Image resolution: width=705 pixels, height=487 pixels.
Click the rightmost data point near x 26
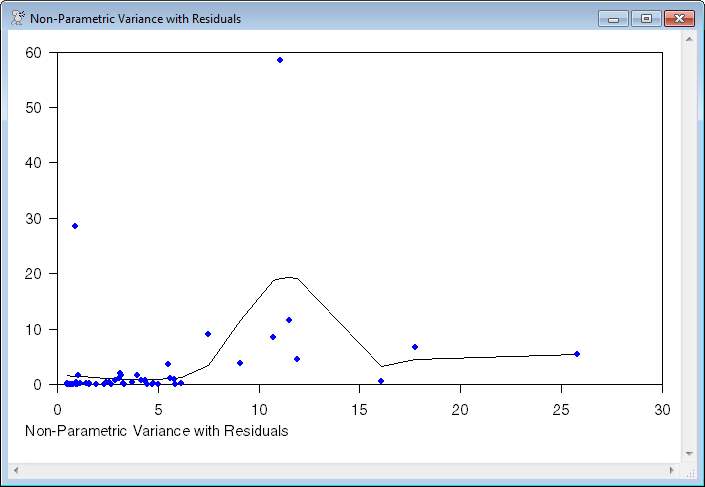pos(577,354)
